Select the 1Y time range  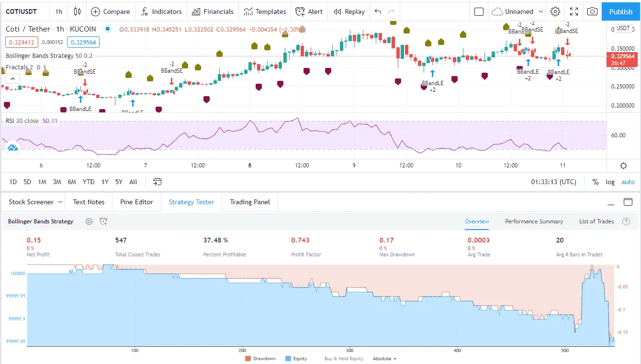(x=105, y=182)
